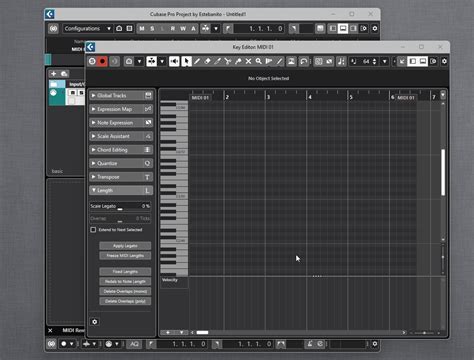The width and height of the screenshot is (474, 360).
Task: Collapse the Length section
Action: point(121,190)
